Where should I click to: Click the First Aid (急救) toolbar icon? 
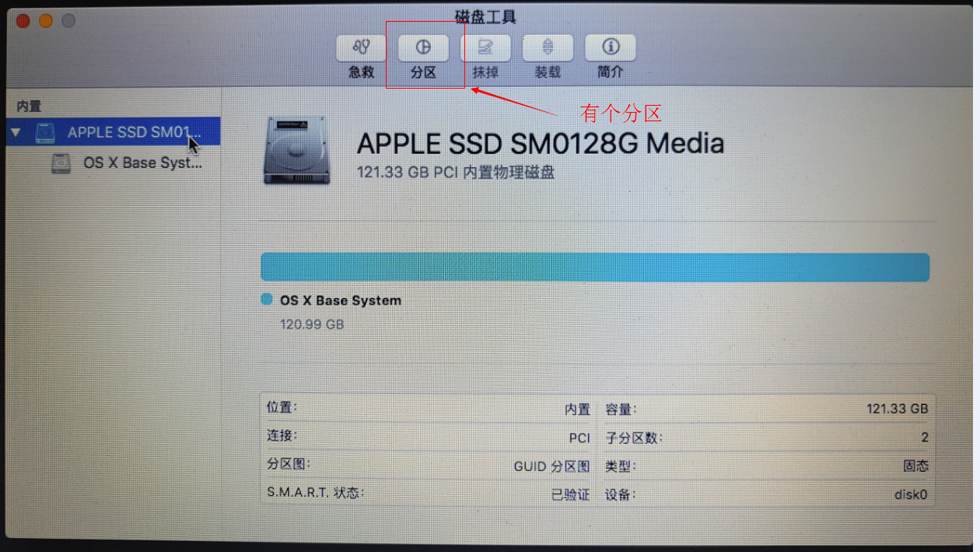[x=361, y=47]
